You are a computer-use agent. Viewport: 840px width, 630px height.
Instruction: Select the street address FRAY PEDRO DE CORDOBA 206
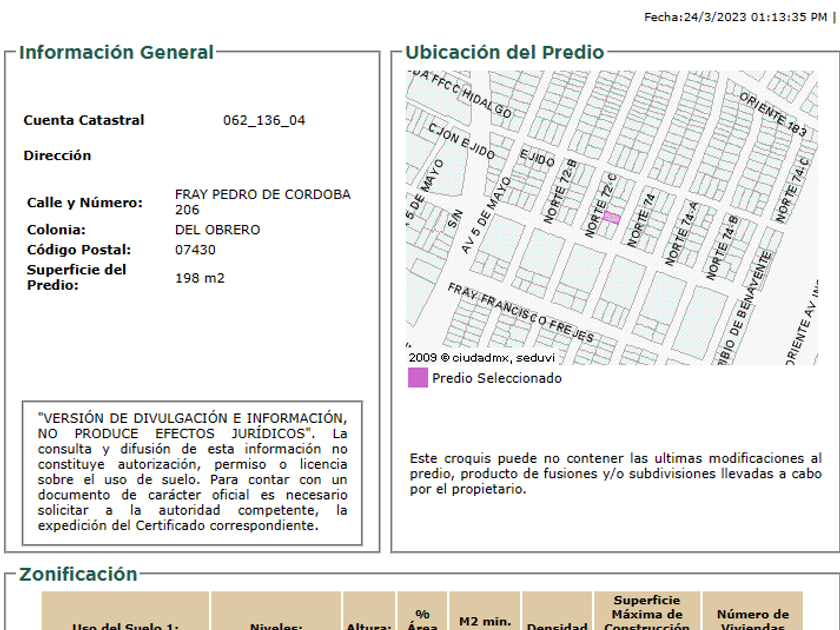pos(262,202)
